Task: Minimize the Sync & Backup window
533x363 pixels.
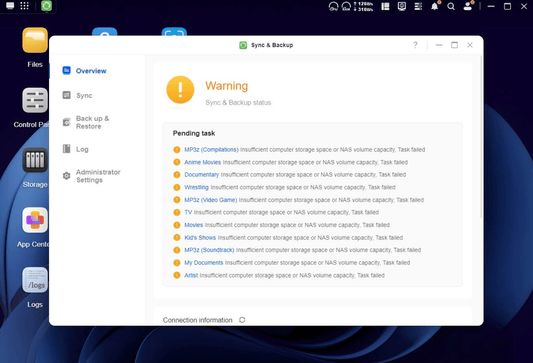Action: 439,45
